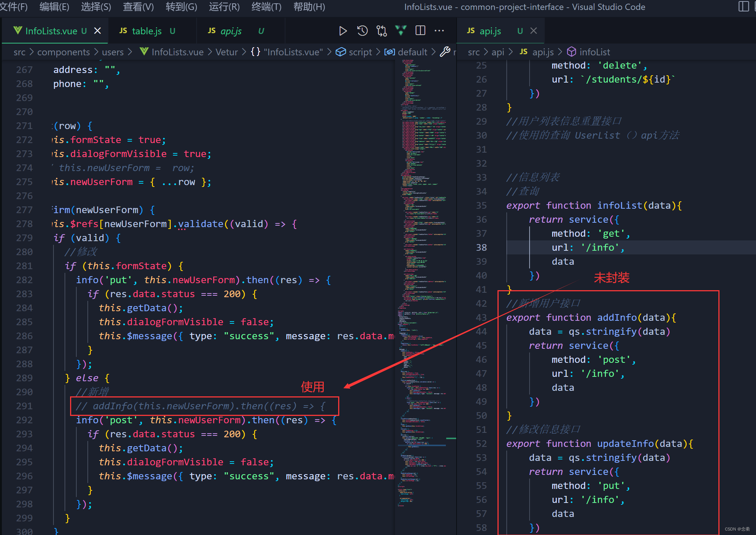This screenshot has height=535, width=756.
Task: Toggle the layout icon in the title bar
Action: tap(743, 7)
